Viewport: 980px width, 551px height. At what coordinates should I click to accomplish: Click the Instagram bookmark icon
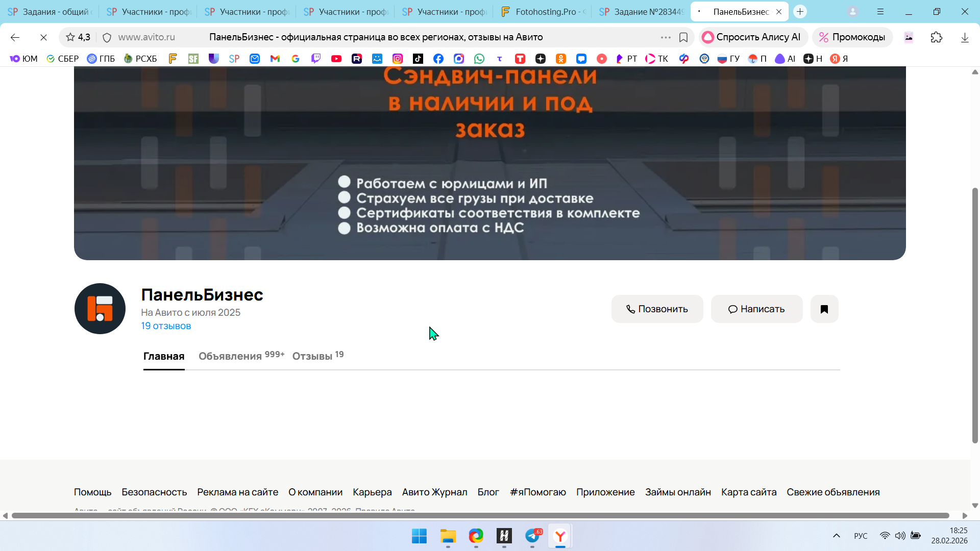point(398,59)
